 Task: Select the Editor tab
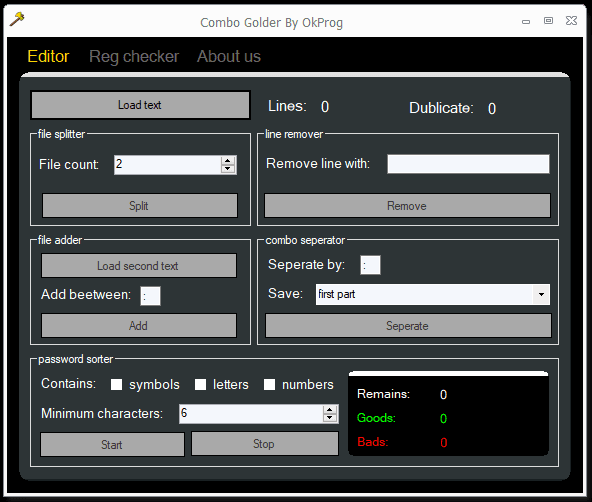pos(48,57)
